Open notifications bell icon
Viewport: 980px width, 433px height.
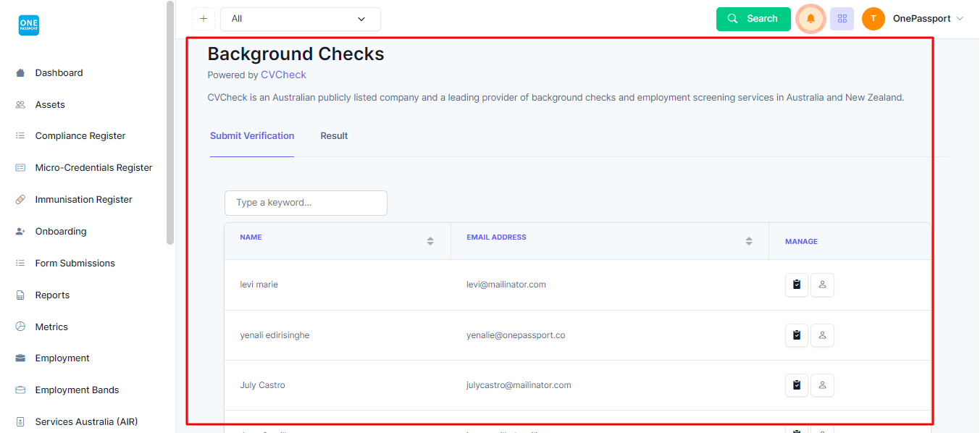tap(811, 19)
